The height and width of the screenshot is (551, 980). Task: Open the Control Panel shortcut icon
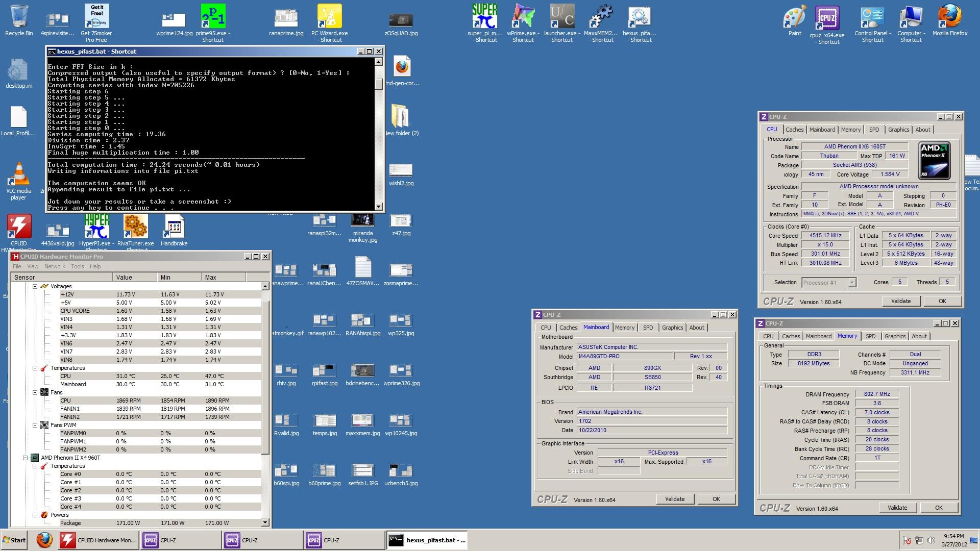(x=872, y=24)
